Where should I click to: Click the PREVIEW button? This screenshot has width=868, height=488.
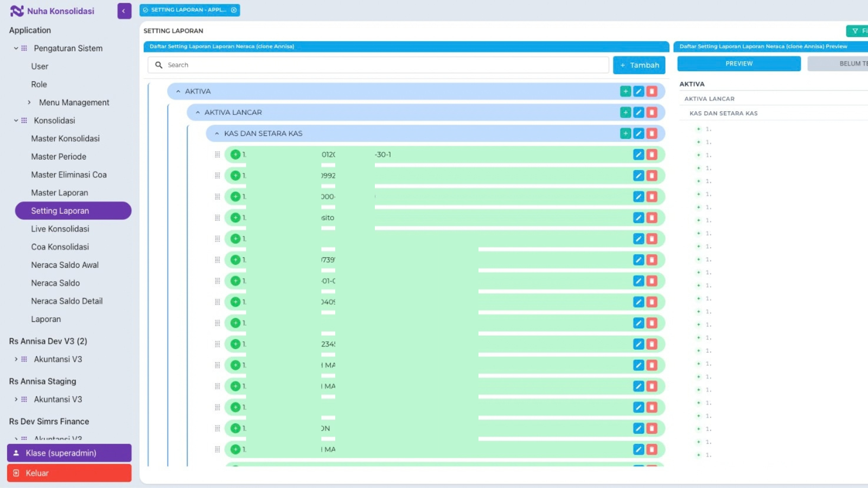click(739, 63)
